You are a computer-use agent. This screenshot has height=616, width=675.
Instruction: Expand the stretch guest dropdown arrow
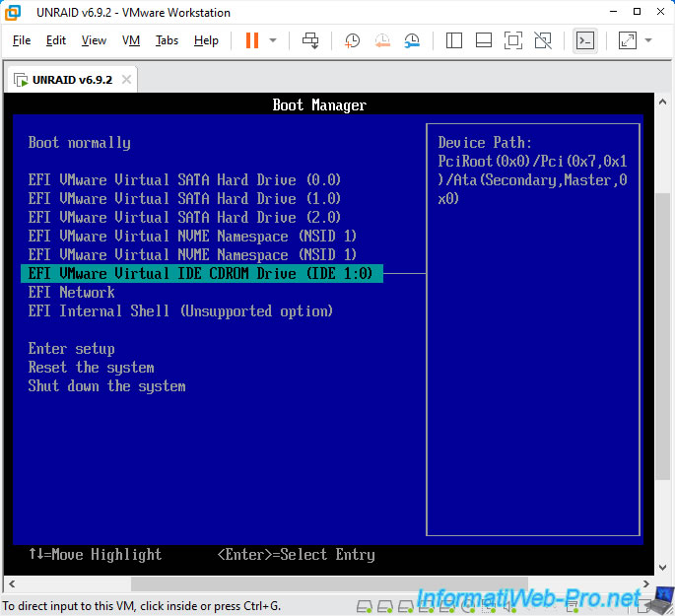click(x=648, y=40)
